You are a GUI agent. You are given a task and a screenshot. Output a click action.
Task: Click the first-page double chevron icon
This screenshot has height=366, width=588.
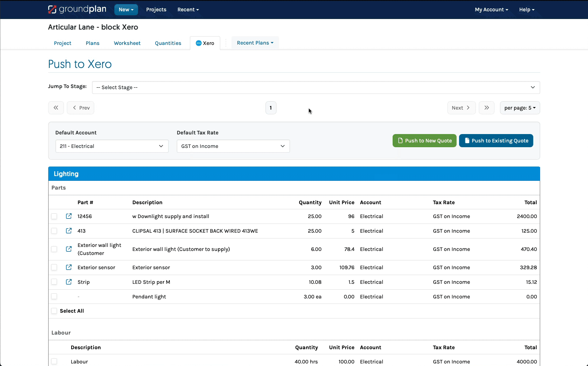pyautogui.click(x=56, y=107)
